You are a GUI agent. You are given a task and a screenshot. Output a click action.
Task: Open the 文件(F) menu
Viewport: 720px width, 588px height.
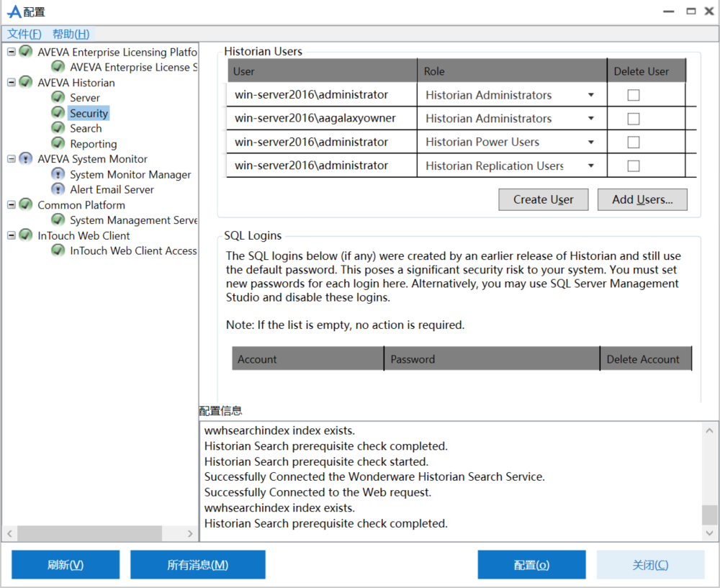[24, 34]
